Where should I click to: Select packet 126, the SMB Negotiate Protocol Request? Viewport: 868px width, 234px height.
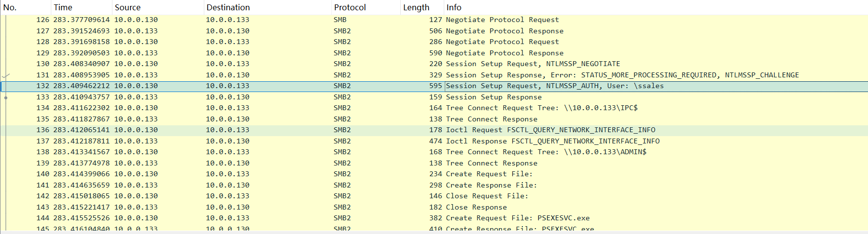coord(502,20)
